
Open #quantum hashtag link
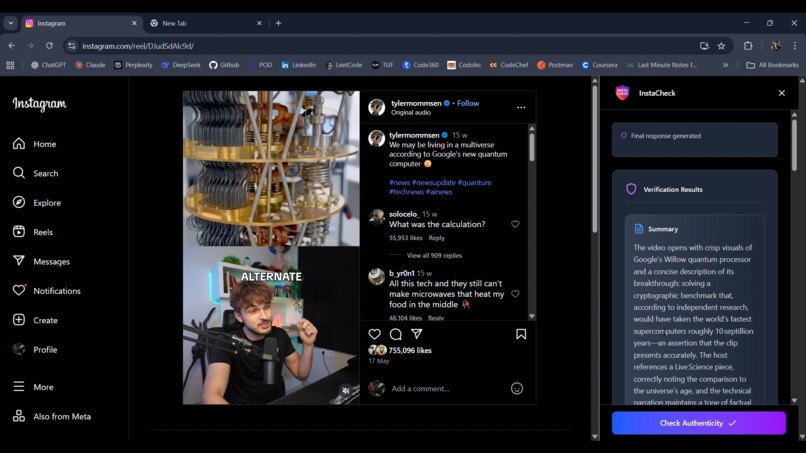click(x=474, y=183)
